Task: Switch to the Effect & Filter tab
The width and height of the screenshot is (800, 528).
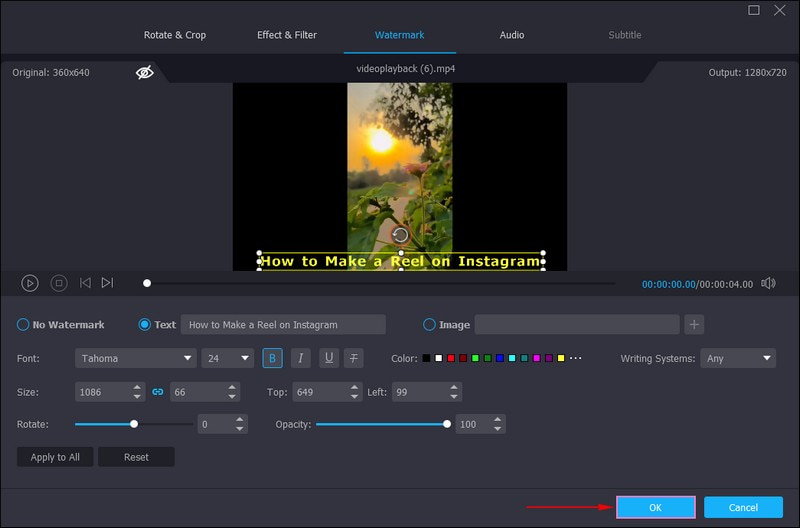Action: tap(287, 35)
